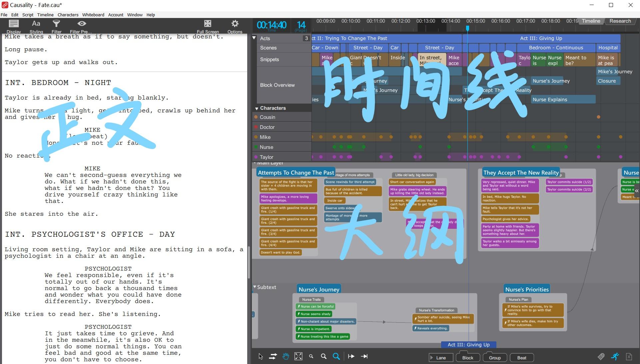Click the Fit-to-window zoom icon
The width and height of the screenshot is (640, 364).
(299, 356)
